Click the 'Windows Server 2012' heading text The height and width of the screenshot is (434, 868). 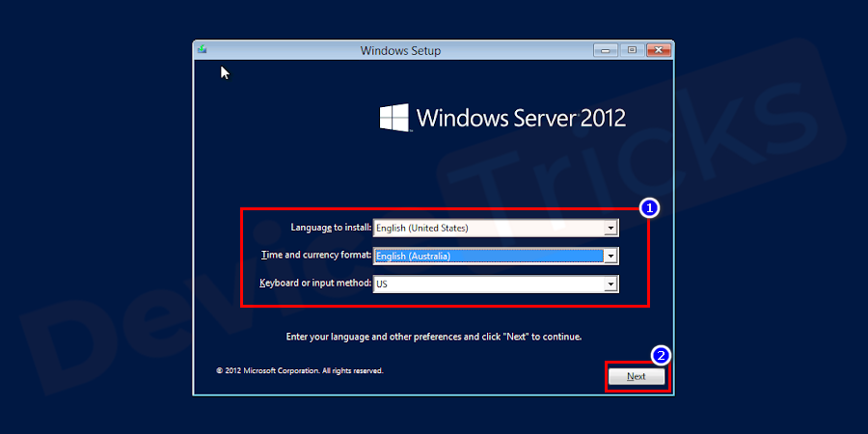click(521, 118)
